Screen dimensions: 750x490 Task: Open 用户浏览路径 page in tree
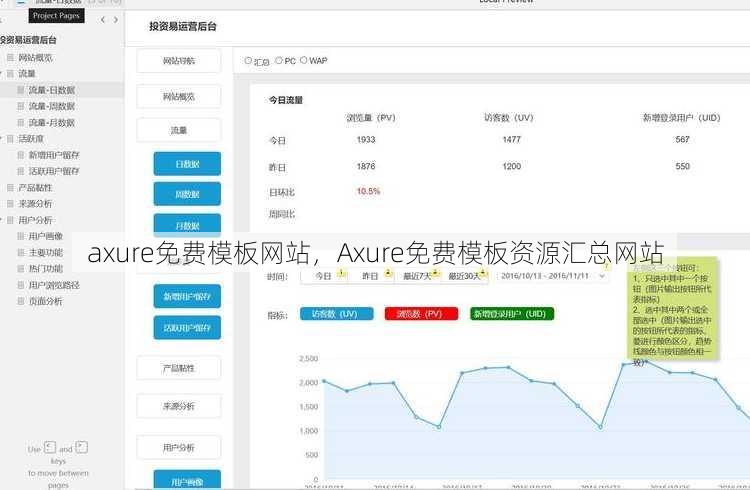click(54, 285)
